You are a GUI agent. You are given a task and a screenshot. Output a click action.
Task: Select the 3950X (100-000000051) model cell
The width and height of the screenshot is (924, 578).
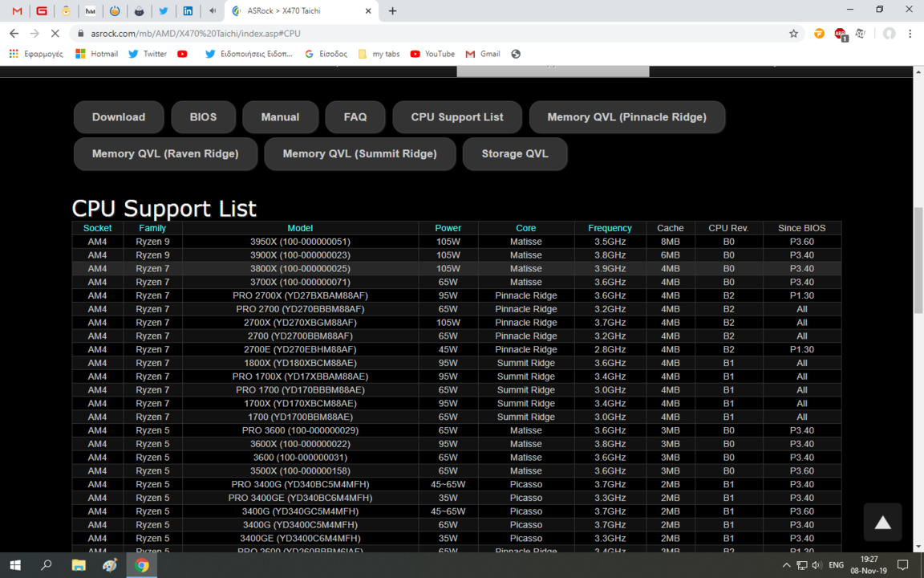click(300, 242)
